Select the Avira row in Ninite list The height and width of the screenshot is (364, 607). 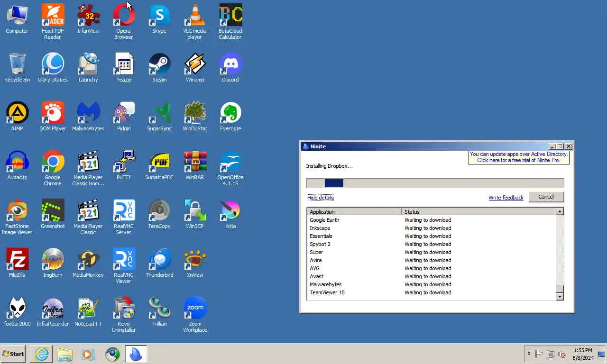(431, 260)
